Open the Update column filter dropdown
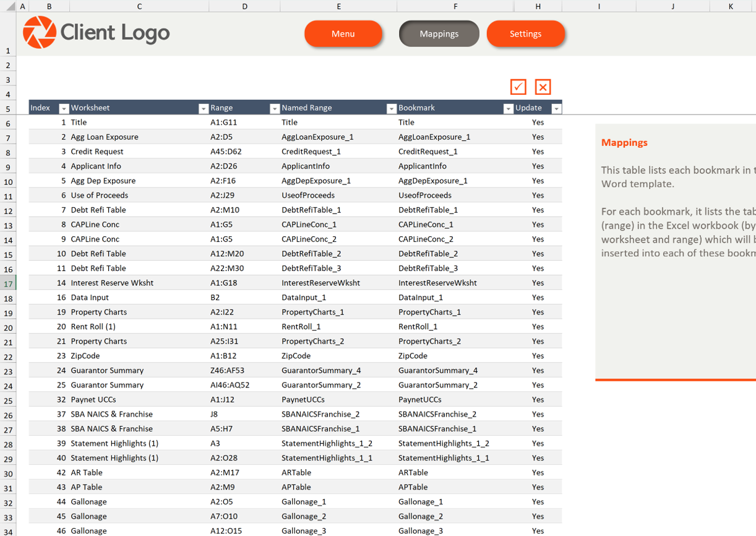756x536 pixels. [x=556, y=108]
